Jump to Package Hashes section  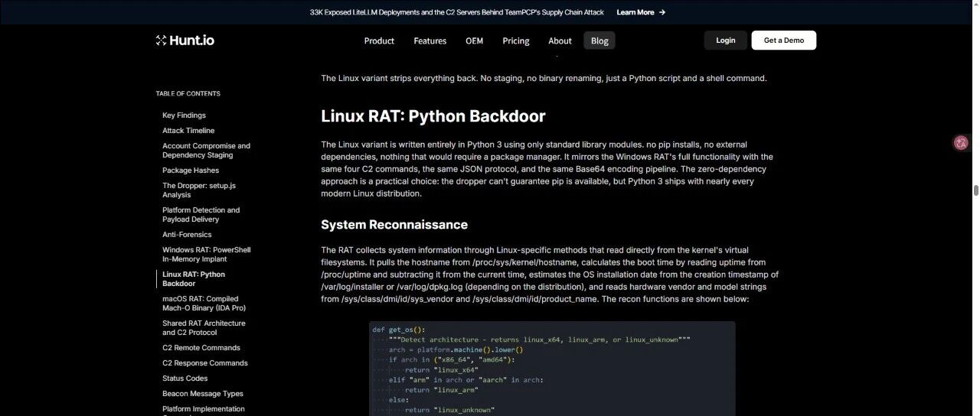pyautogui.click(x=191, y=171)
